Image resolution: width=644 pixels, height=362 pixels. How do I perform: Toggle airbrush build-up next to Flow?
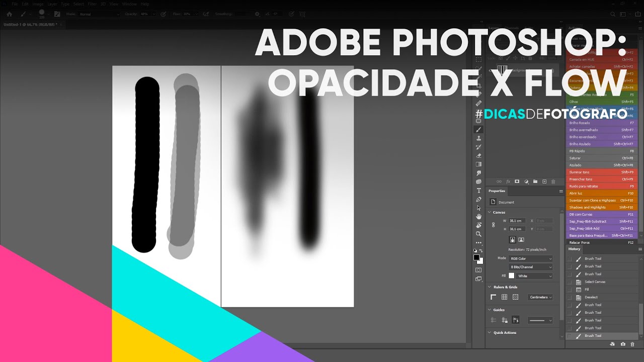point(206,14)
